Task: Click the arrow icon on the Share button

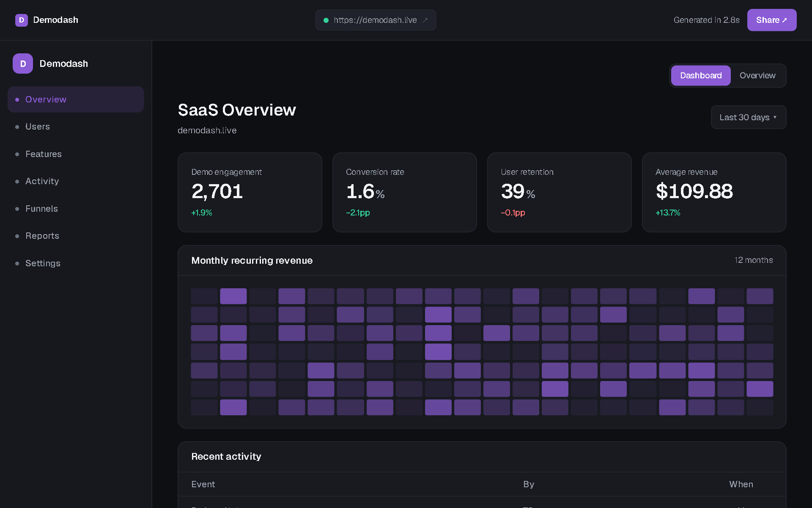Action: coord(785,20)
